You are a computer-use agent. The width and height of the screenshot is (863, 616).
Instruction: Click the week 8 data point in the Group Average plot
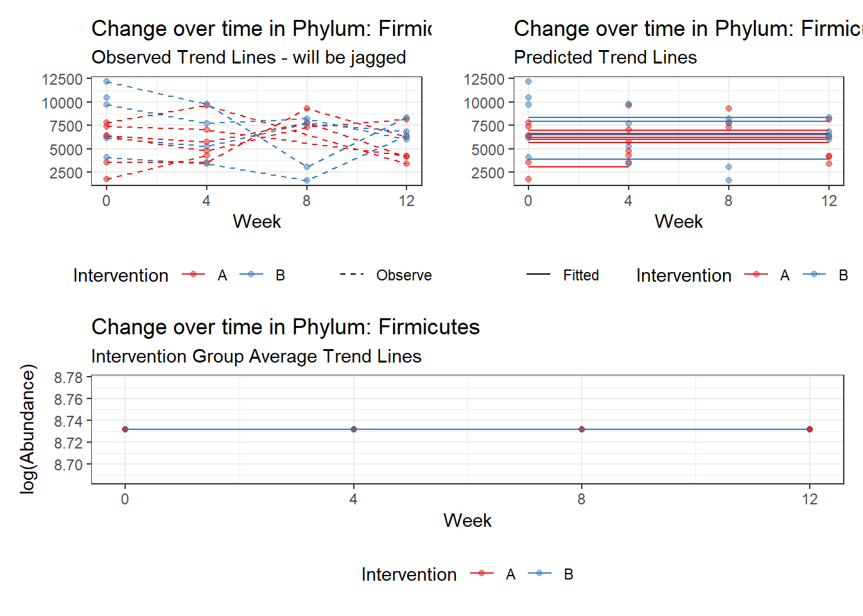click(x=582, y=429)
